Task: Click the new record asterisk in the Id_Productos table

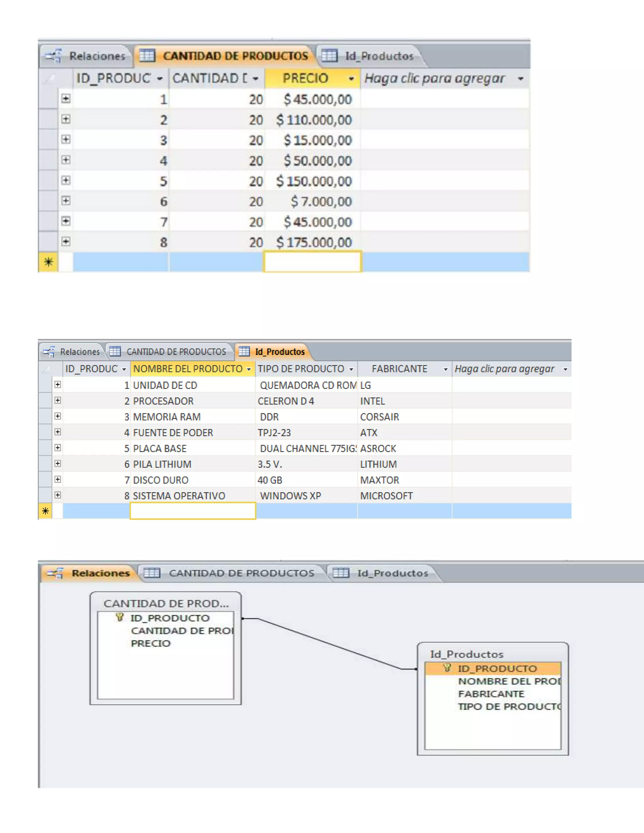Action: 45,511
